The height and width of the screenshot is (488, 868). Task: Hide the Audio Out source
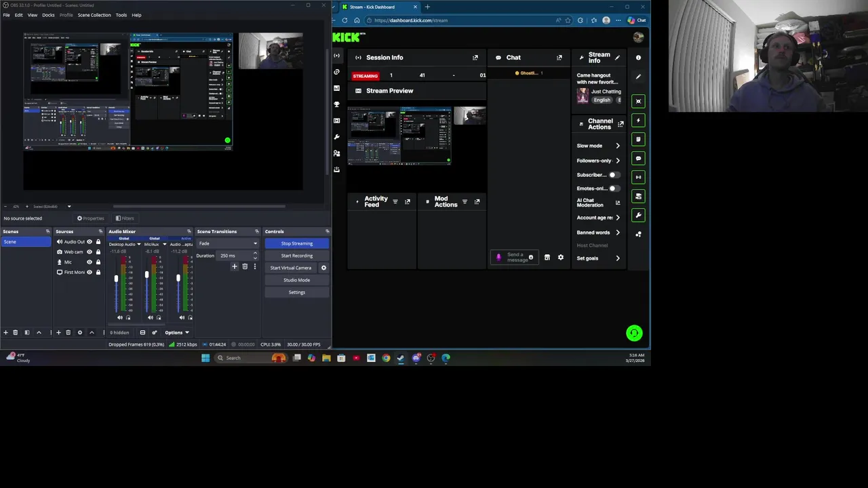[x=89, y=242]
